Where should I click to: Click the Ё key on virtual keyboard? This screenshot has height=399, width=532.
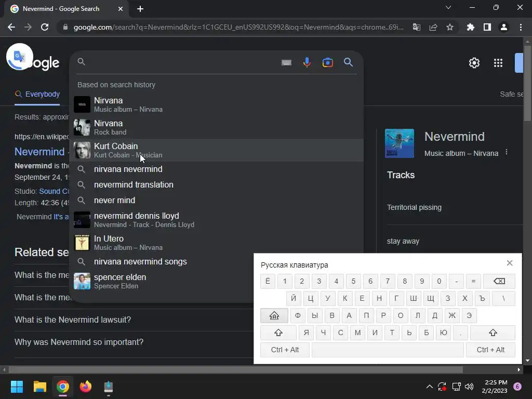tap(268, 281)
